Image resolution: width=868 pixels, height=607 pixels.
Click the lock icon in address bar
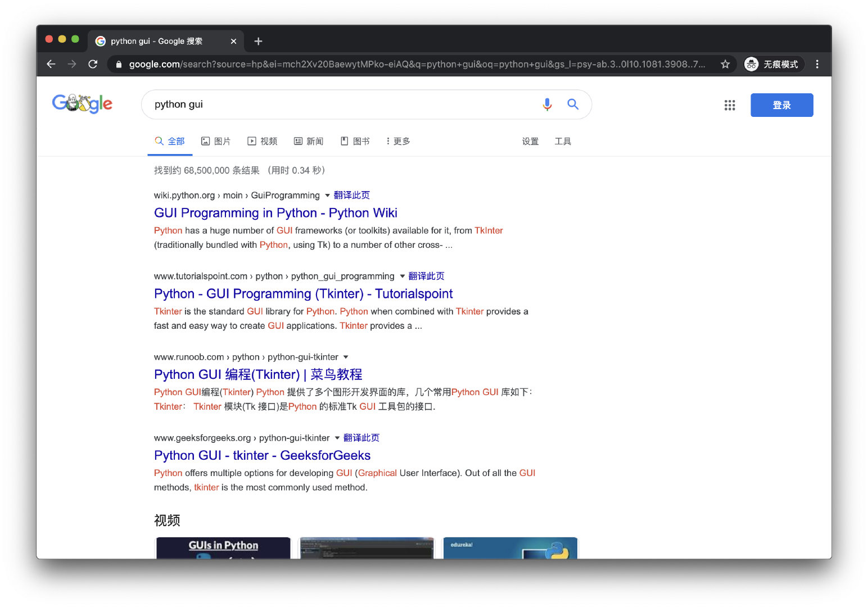coord(119,65)
